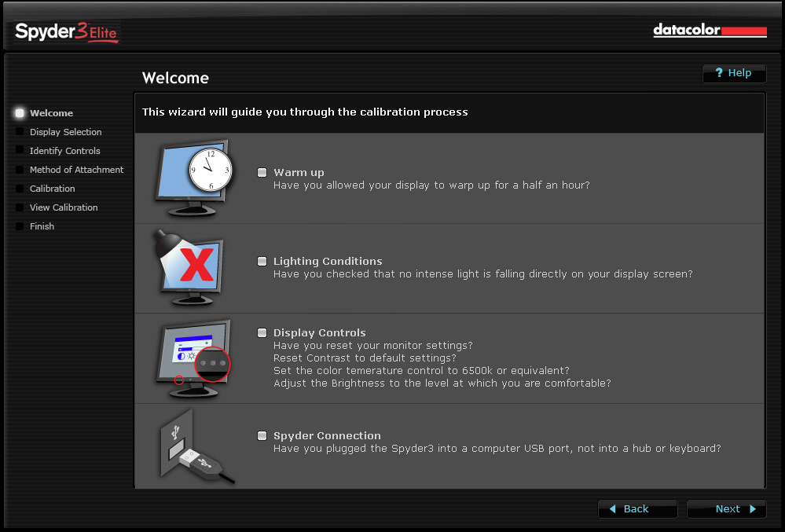
Task: Click 'Have you reset your monitor settings?'
Action: click(373, 346)
